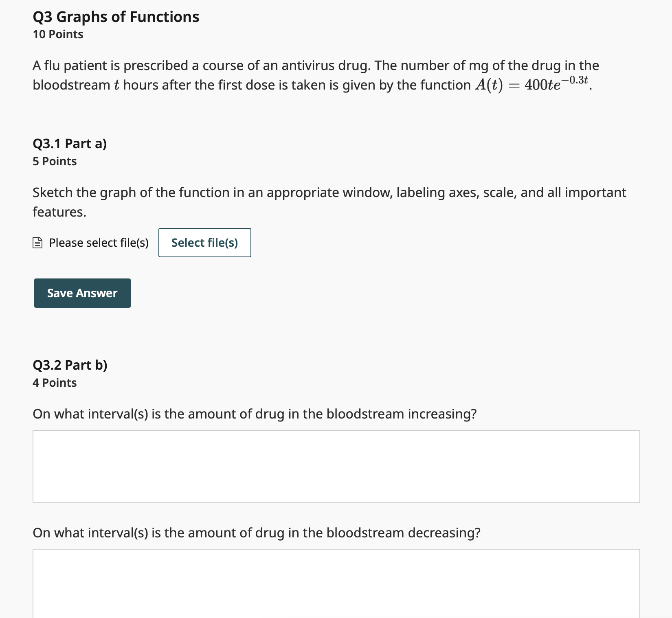Screen dimensions: 672x618
Task: Click the decreasing question prompt text
Action: (x=257, y=532)
